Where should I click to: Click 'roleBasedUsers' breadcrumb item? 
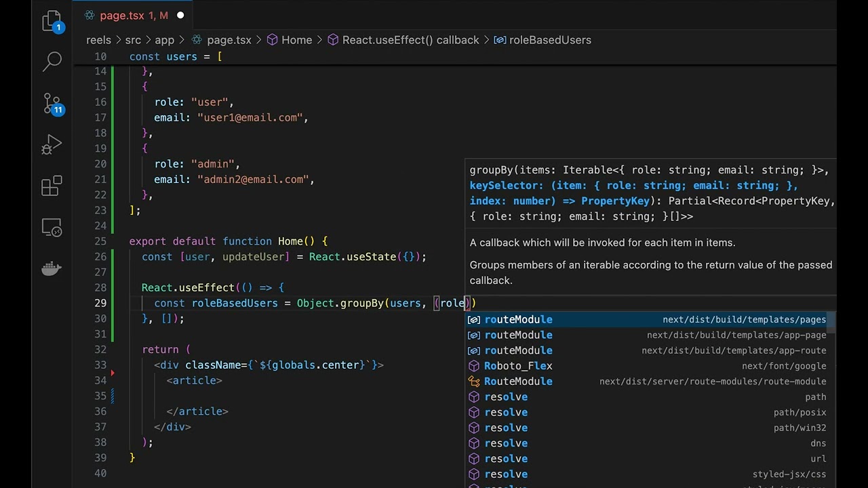click(550, 40)
